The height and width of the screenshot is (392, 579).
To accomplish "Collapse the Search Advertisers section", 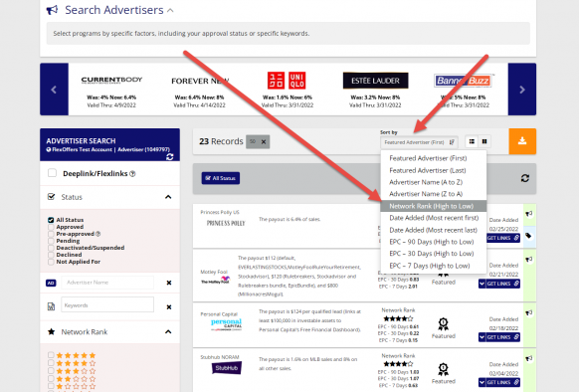I will (x=170, y=10).
